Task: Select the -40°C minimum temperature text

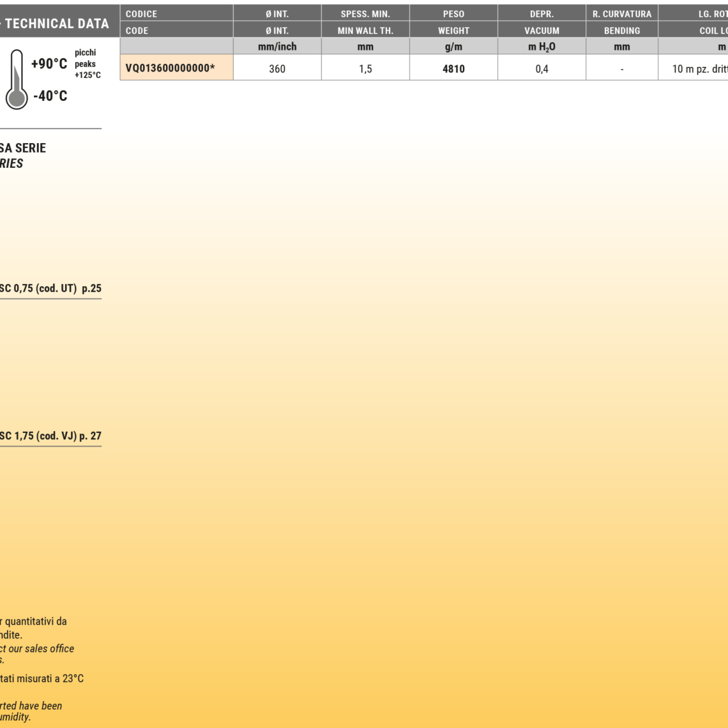Action: 50,96
